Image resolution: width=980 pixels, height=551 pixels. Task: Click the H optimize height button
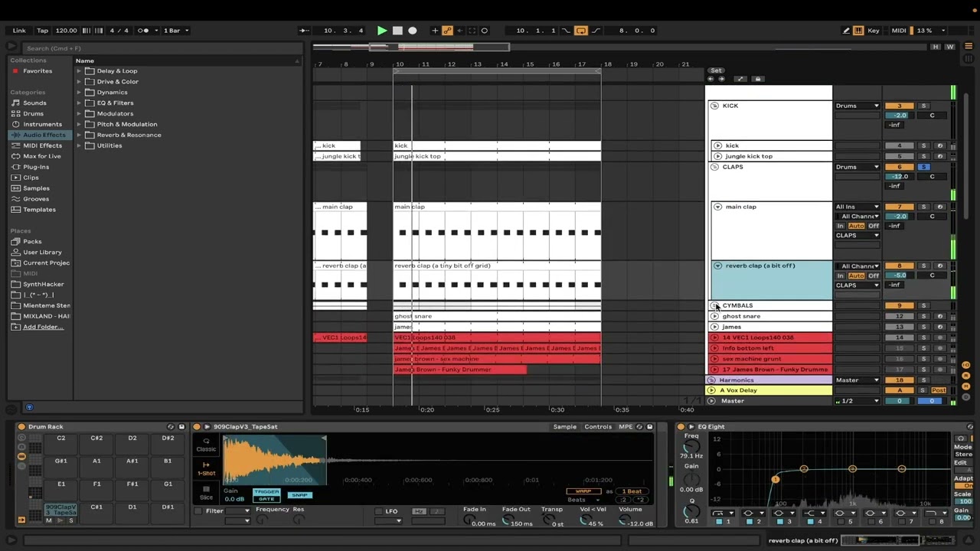click(936, 47)
